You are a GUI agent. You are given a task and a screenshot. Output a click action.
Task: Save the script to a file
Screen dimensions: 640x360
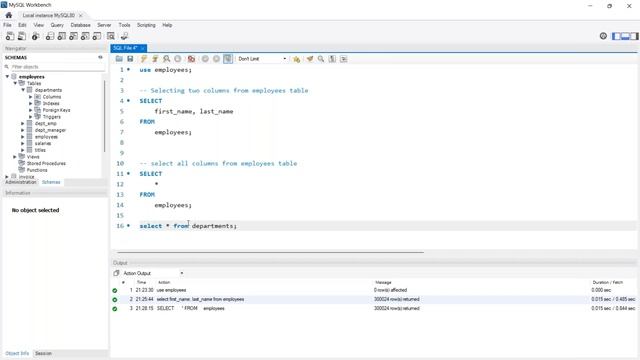(x=130, y=59)
